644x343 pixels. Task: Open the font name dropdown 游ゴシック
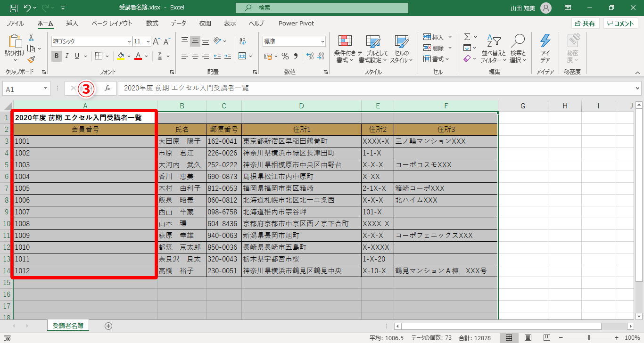(x=129, y=41)
